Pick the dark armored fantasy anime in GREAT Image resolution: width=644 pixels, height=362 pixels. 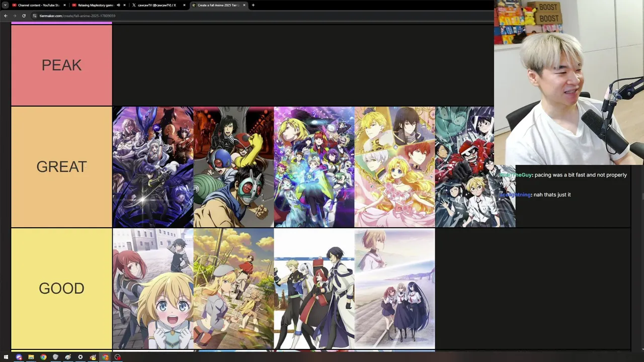(x=153, y=167)
